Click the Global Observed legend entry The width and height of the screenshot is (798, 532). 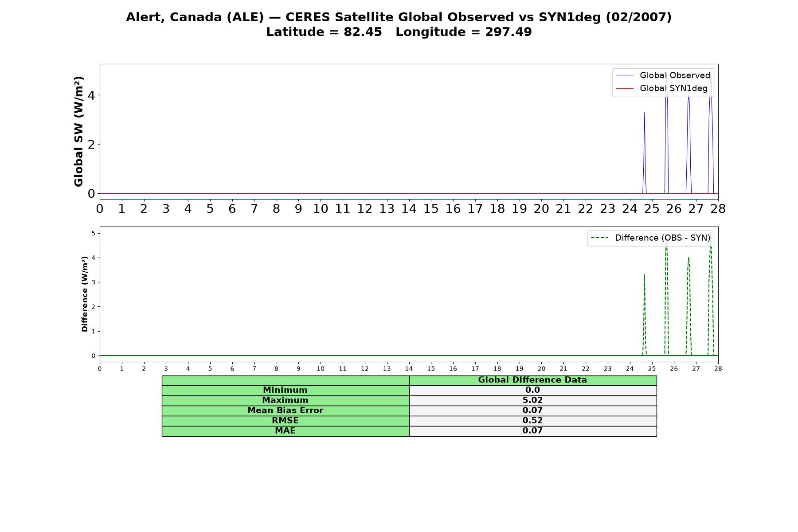(663, 75)
